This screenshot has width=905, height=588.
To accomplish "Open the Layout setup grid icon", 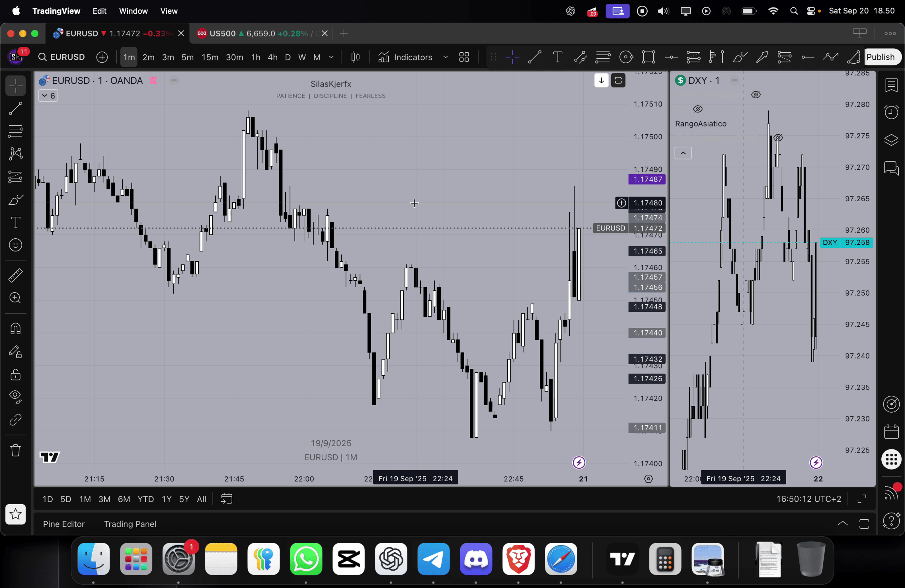I will 464,57.
